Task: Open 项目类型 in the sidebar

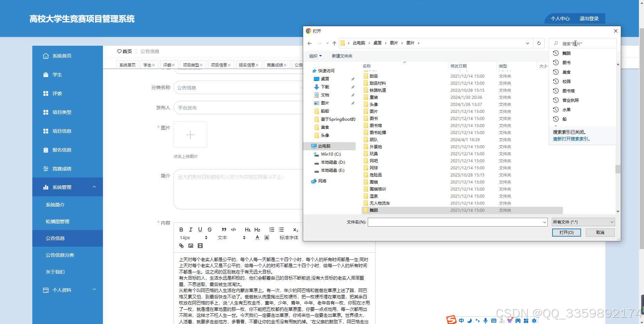Action: coord(68,112)
